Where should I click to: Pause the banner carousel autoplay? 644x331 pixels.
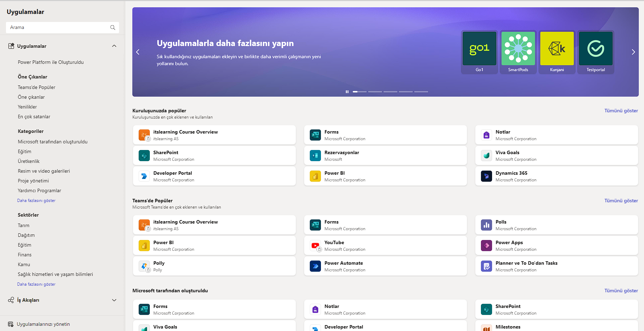point(347,92)
